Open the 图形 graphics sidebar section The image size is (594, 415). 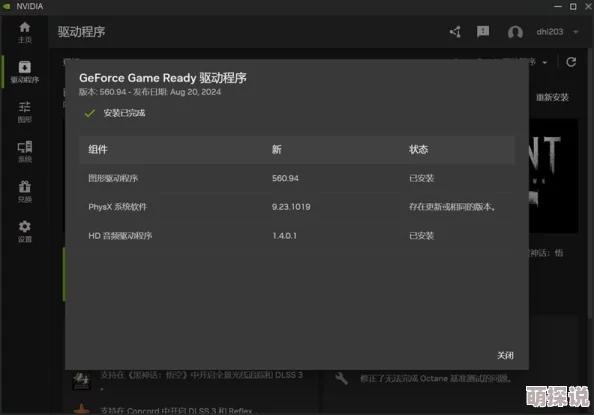pos(25,112)
